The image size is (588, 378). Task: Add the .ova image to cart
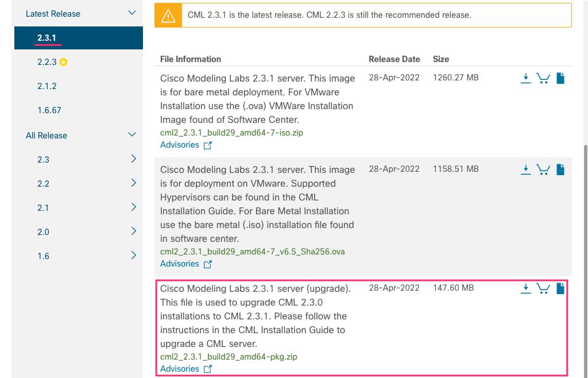coord(543,169)
